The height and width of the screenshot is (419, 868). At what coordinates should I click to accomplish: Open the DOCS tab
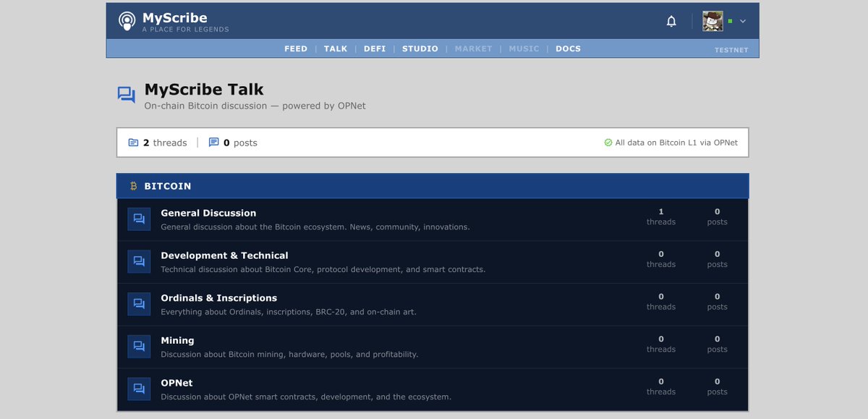(x=568, y=48)
